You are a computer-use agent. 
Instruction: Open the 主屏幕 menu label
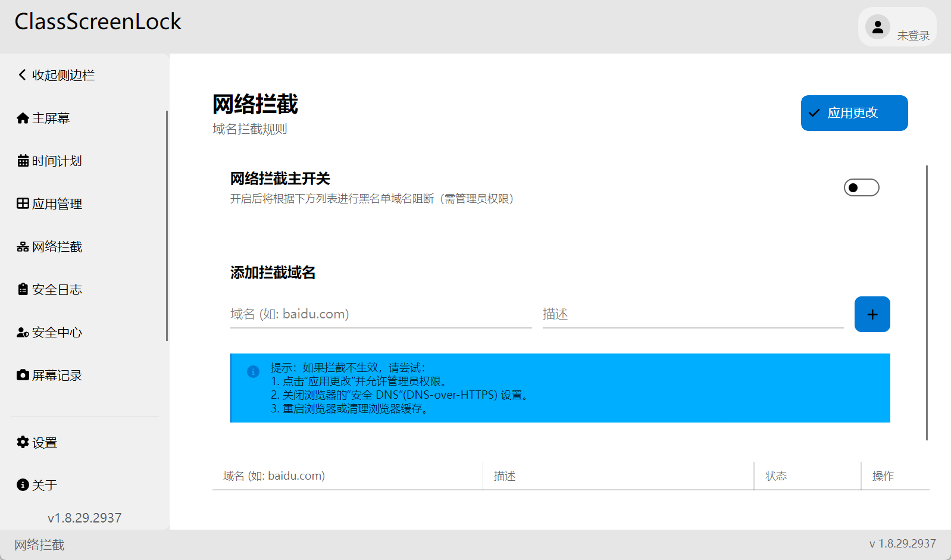tap(51, 118)
